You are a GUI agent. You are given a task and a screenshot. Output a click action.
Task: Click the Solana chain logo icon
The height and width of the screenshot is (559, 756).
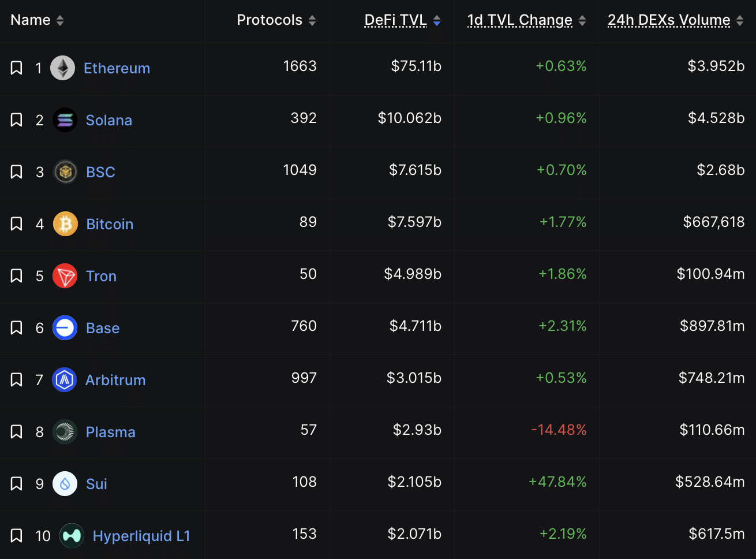tap(65, 120)
